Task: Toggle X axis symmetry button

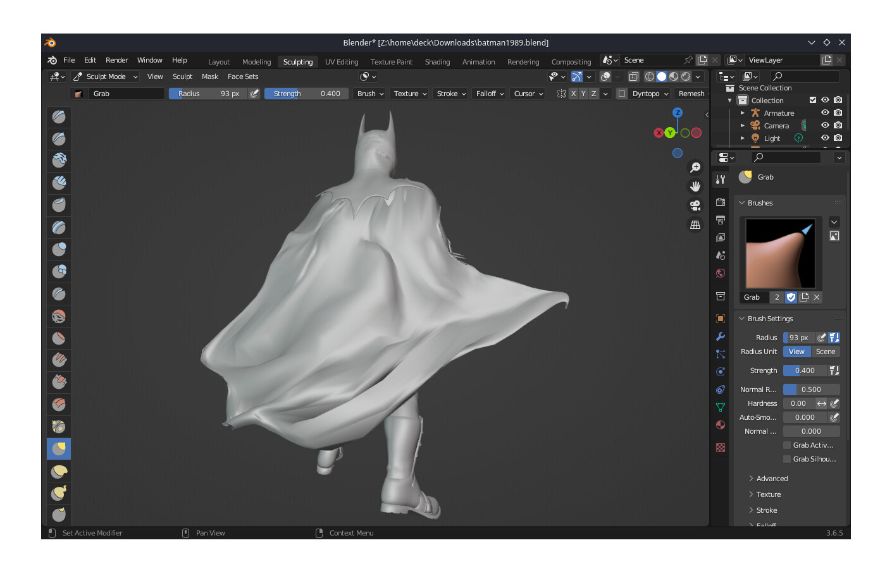Action: [x=573, y=94]
